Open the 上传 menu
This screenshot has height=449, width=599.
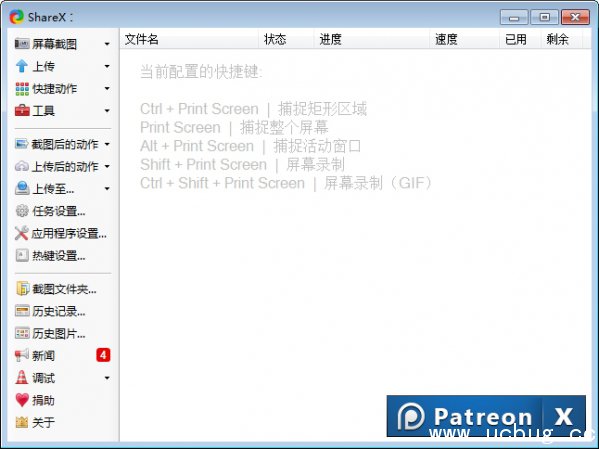[63, 66]
